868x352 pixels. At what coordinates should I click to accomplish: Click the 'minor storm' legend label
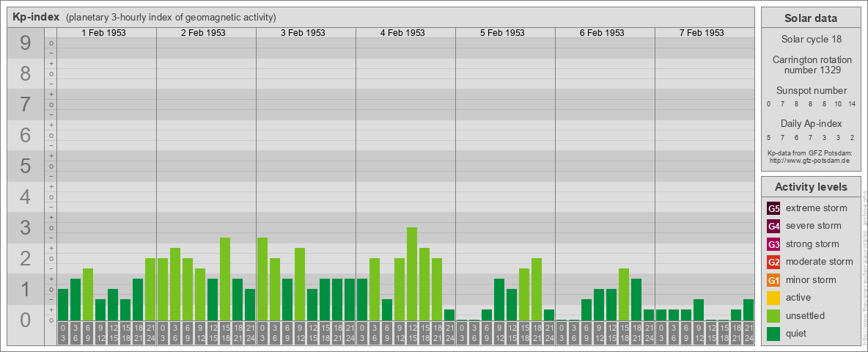[811, 279]
